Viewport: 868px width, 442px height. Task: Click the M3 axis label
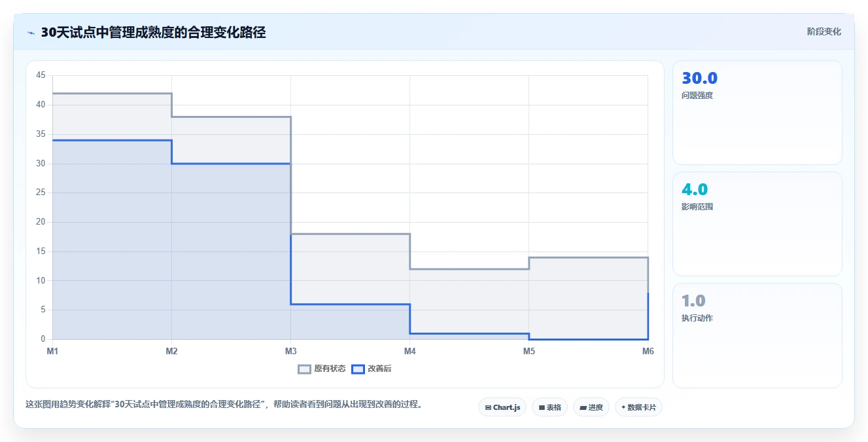[x=290, y=352]
